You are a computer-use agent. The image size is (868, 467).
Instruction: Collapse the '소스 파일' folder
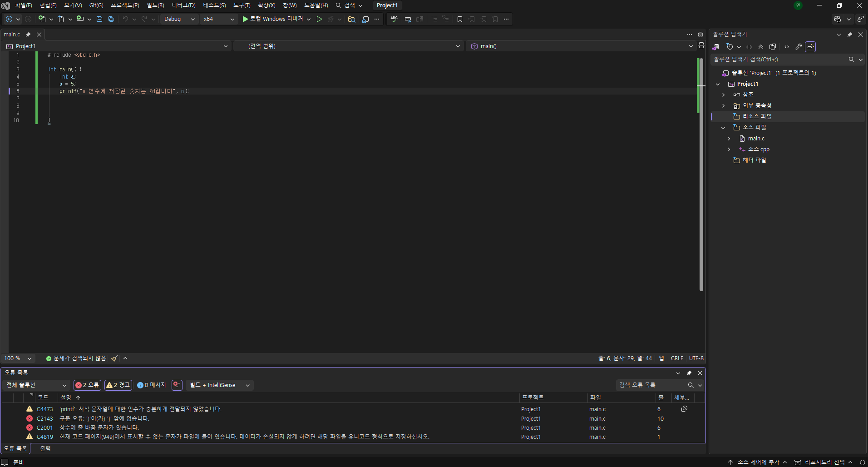pos(723,128)
